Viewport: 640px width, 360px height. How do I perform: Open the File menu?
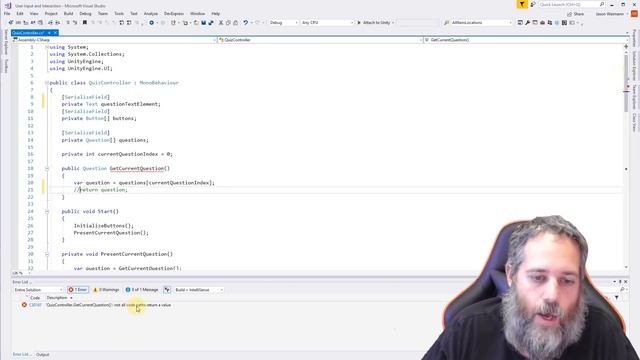(7, 14)
